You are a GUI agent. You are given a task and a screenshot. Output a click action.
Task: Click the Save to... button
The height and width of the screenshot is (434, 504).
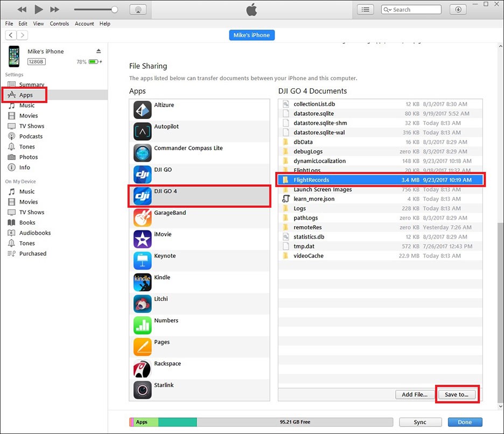click(x=457, y=395)
